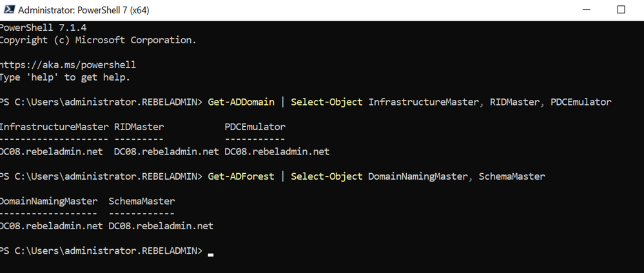Click the Get-ADForest command text
The height and width of the screenshot is (273, 644).
click(x=241, y=176)
